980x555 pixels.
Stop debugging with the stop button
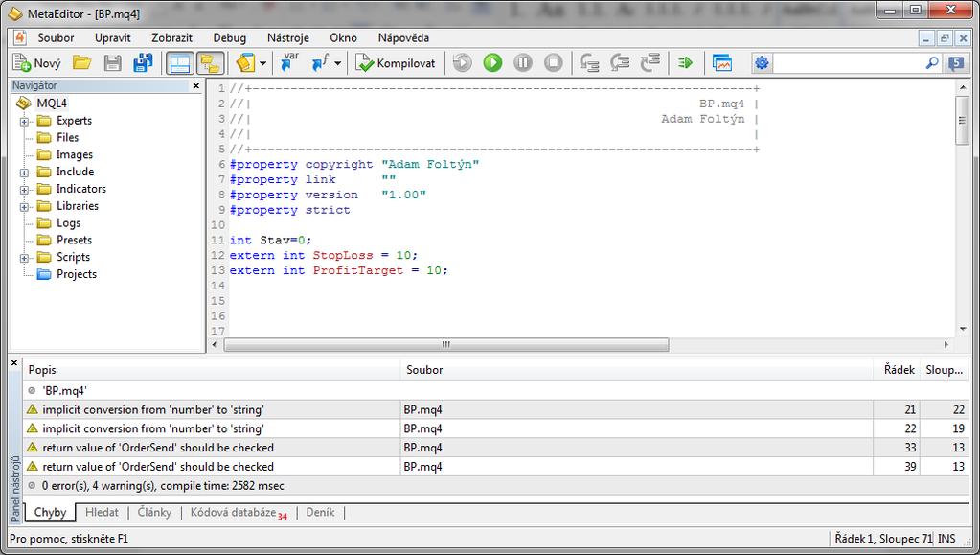(553, 62)
